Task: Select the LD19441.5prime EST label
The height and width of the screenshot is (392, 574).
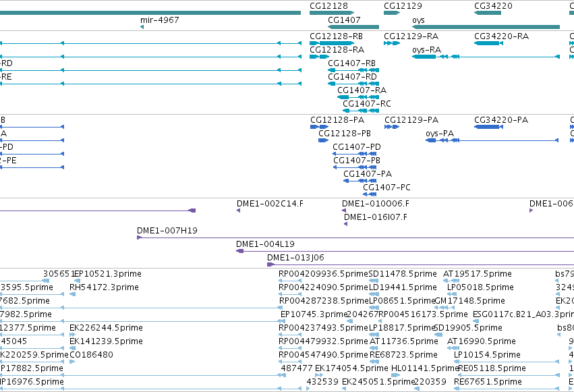Action: pos(402,287)
